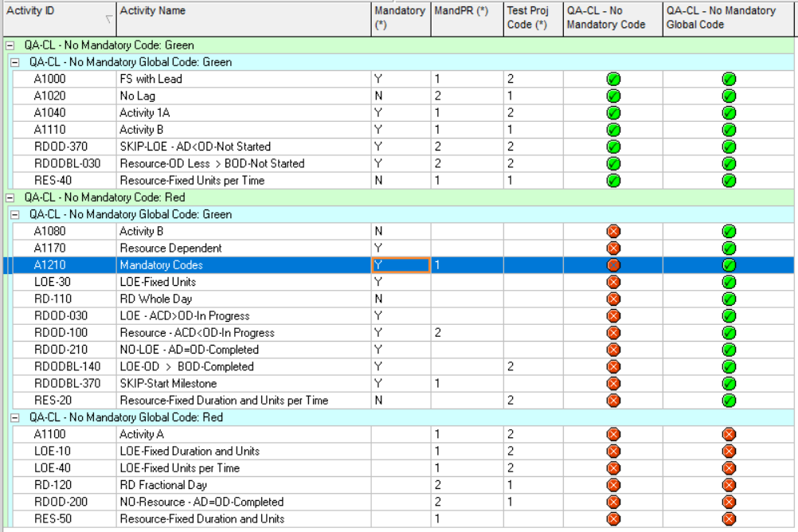
Task: Collapse first 'No Mandatory Global Code: Green' subgroup
Action: pyautogui.click(x=14, y=62)
